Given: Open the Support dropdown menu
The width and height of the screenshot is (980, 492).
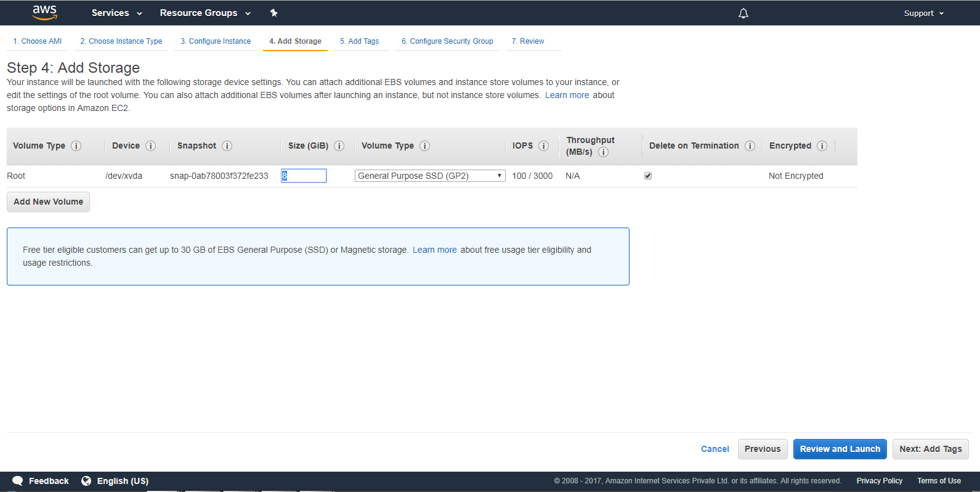Looking at the screenshot, I should [923, 13].
